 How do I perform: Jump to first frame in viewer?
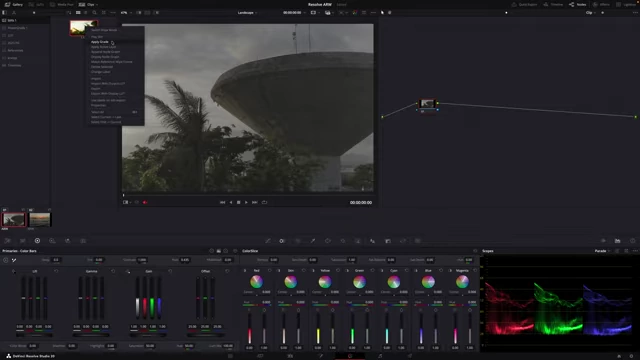click(x=222, y=202)
